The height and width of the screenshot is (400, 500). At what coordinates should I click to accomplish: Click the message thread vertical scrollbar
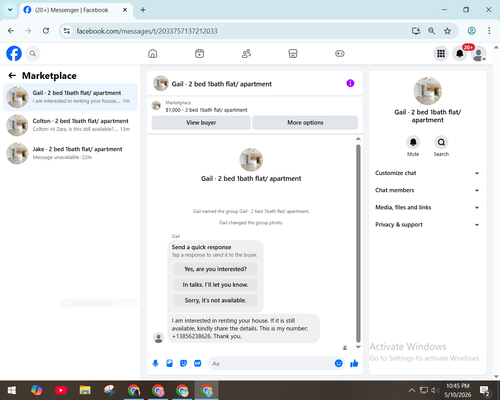pyautogui.click(x=358, y=243)
